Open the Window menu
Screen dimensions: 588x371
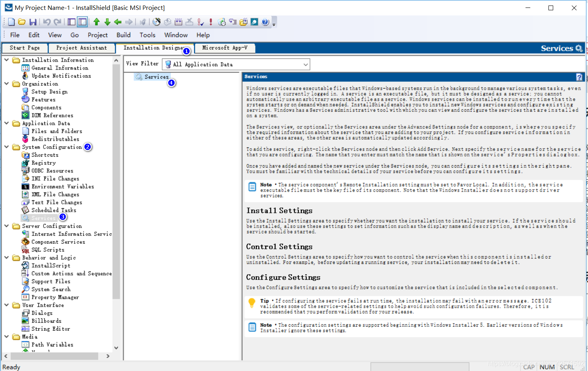(x=176, y=35)
